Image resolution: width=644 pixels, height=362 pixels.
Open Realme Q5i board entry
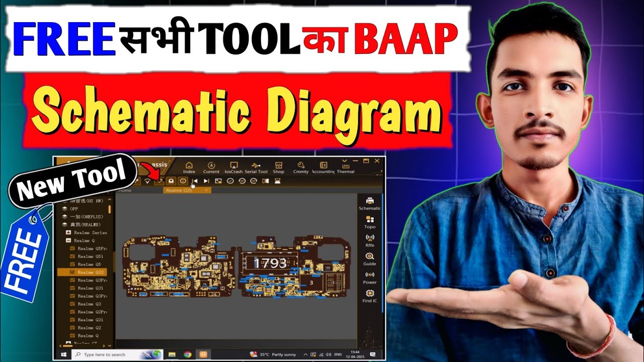(87, 256)
